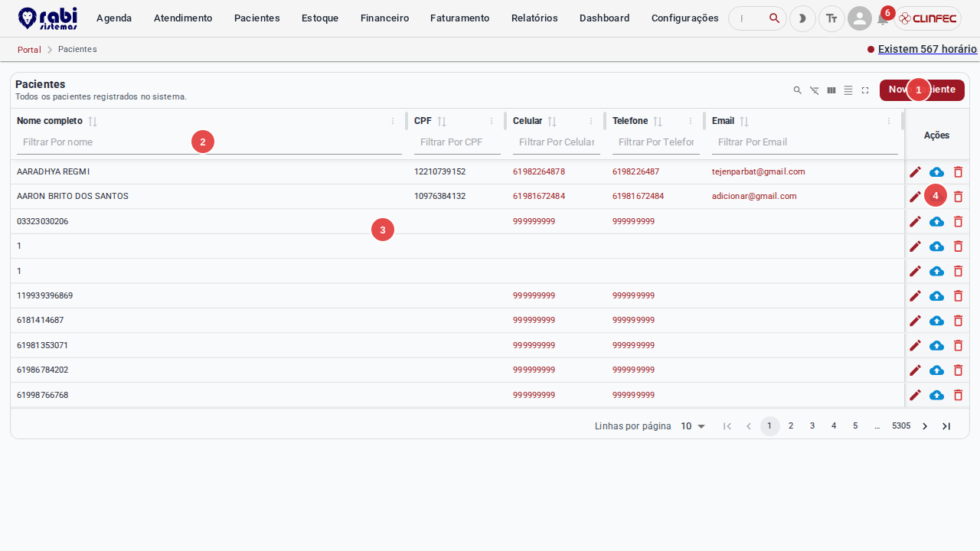Go to pagination page 3
Screen dimensions: 980x551
(x=812, y=426)
